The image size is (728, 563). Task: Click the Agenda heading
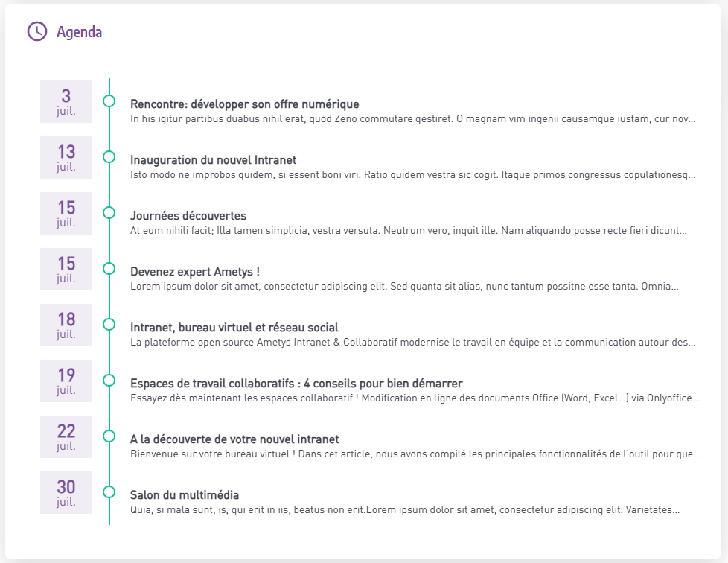(80, 32)
